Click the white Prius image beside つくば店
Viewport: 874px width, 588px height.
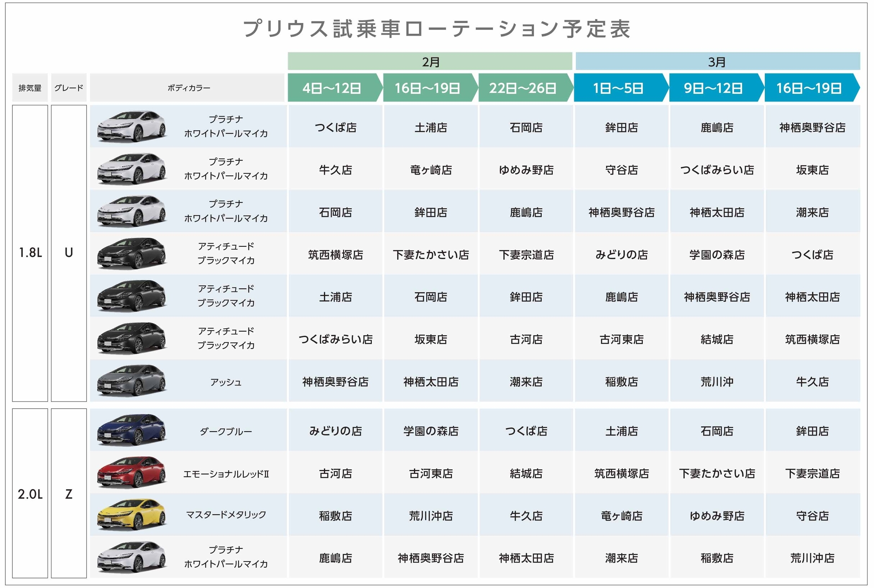[x=131, y=126]
